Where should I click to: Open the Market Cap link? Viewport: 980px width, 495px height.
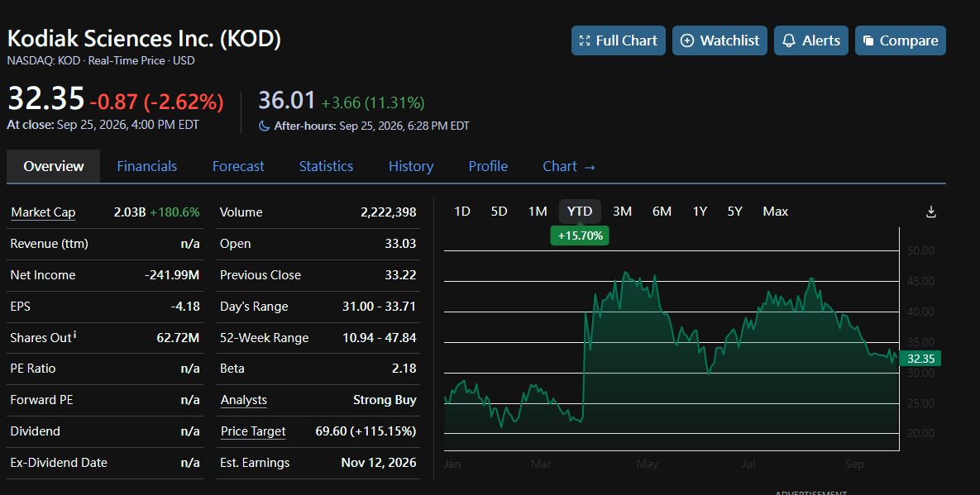pos(43,212)
